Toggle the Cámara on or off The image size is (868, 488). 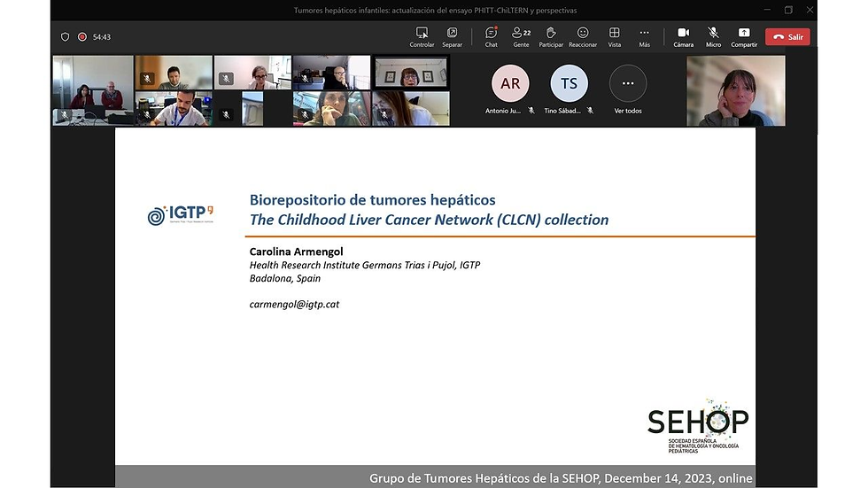[x=683, y=36]
